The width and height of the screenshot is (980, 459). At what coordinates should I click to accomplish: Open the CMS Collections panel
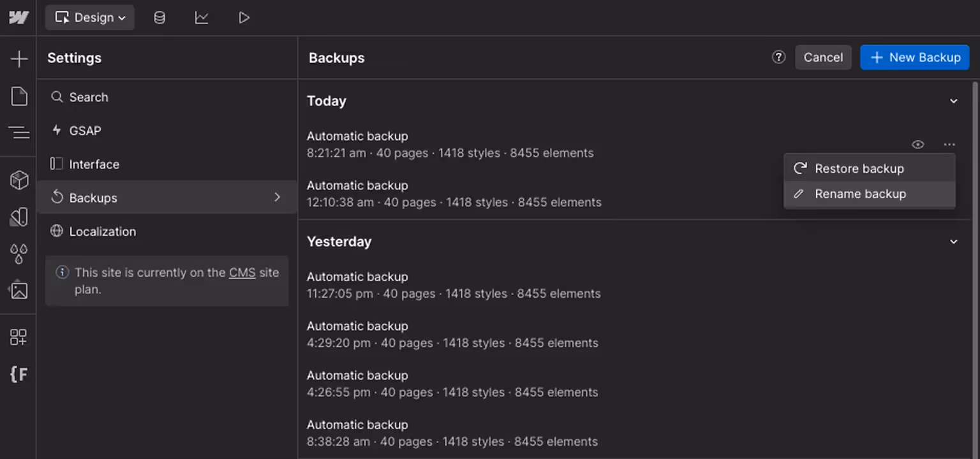click(x=159, y=17)
